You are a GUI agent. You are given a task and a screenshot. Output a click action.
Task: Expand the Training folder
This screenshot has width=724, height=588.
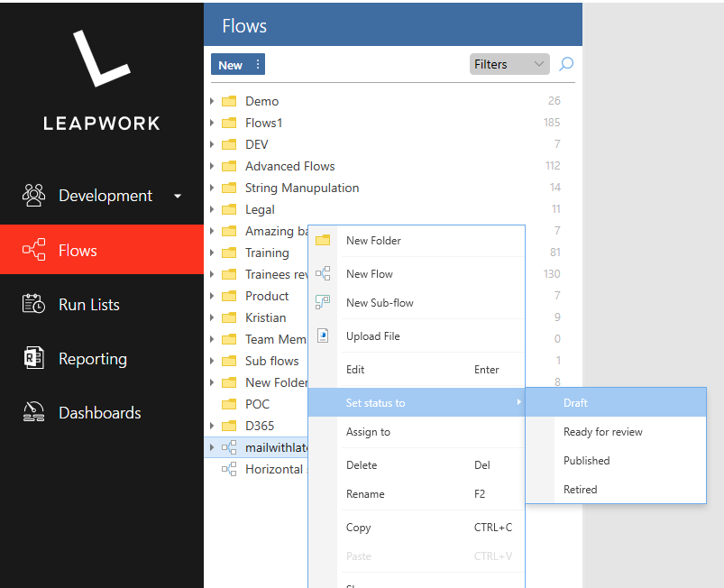(212, 253)
